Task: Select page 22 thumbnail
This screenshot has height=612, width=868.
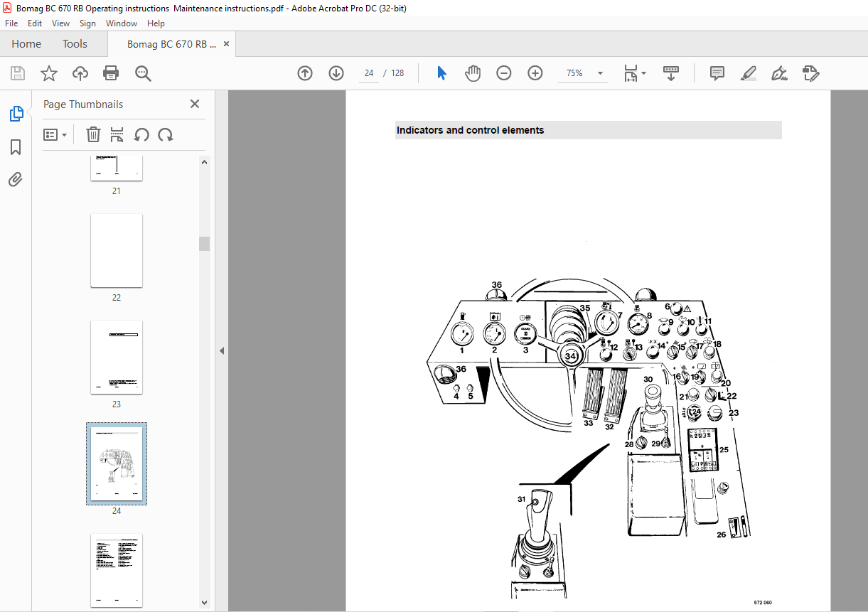Action: coord(117,251)
